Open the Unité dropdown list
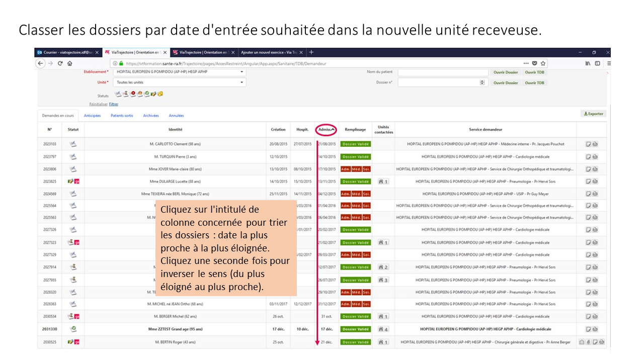 [x=242, y=82]
